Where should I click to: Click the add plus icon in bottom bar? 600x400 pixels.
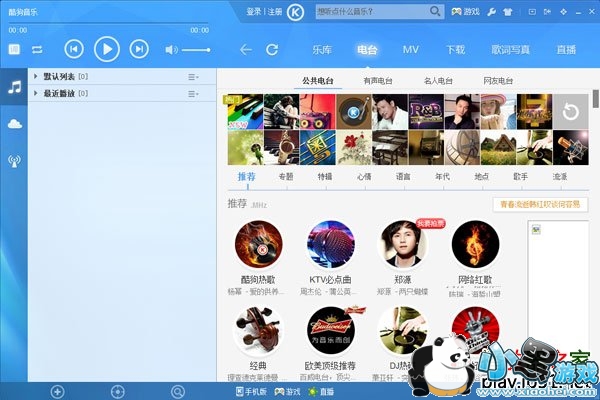57,392
